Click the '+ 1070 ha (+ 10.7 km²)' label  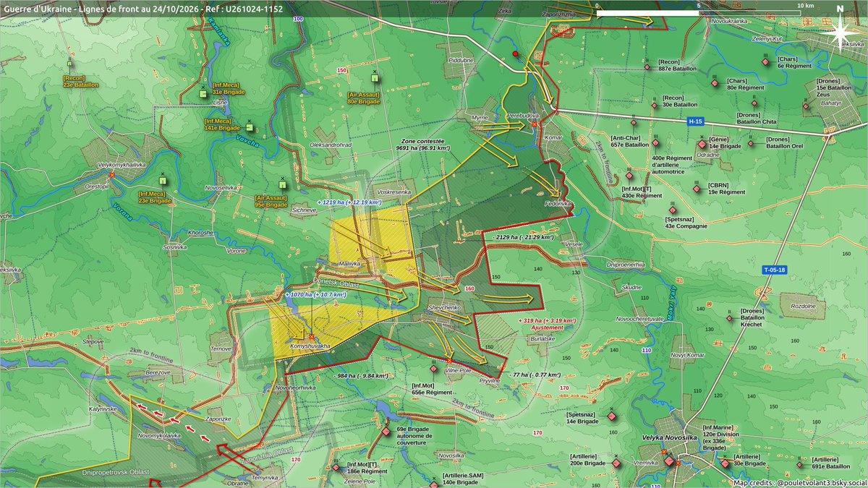[x=315, y=295]
